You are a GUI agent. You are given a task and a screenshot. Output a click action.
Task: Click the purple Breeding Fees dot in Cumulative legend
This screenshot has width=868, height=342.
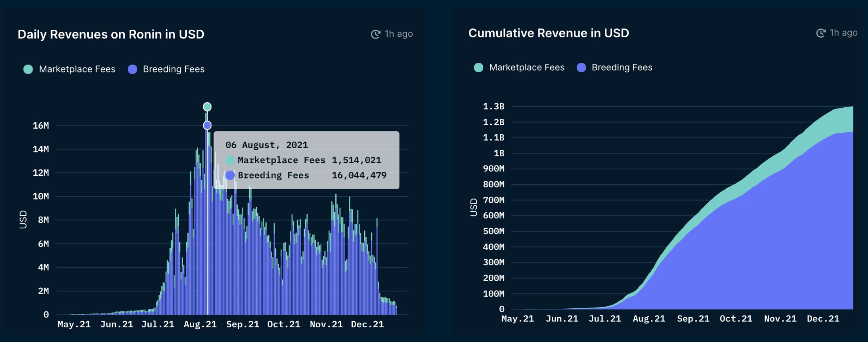point(581,68)
